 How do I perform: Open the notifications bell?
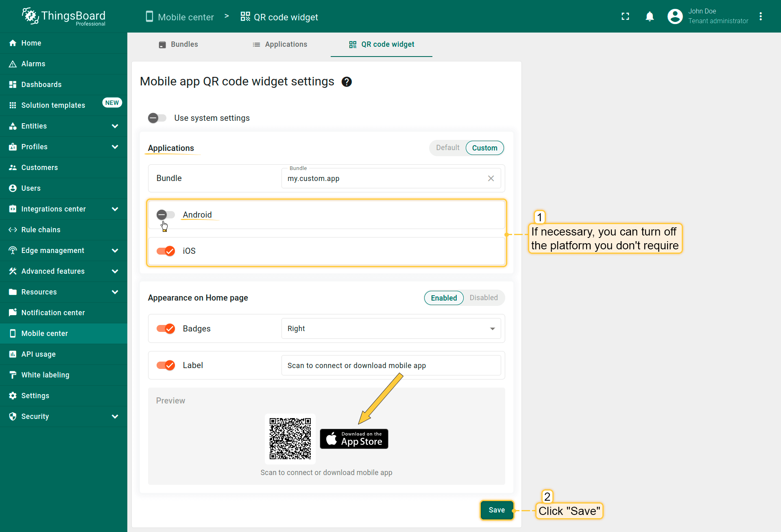coord(650,16)
